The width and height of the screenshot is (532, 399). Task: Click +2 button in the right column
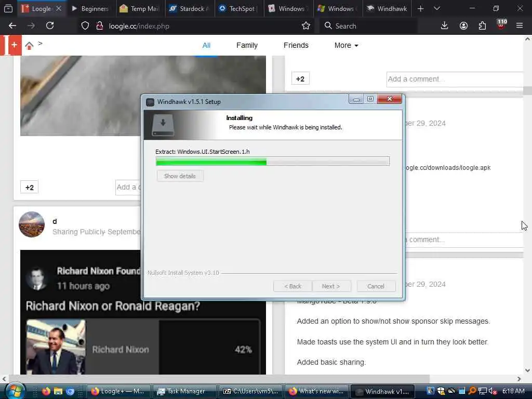[300, 79]
